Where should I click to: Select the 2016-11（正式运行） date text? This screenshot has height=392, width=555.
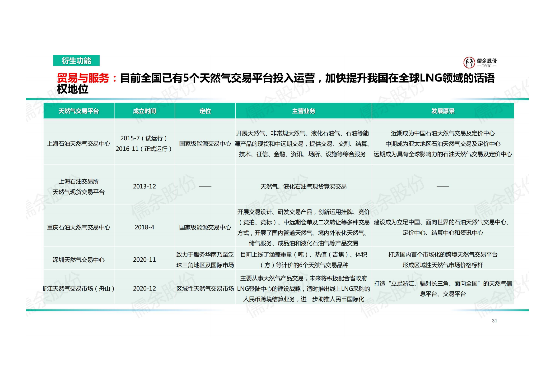point(144,149)
